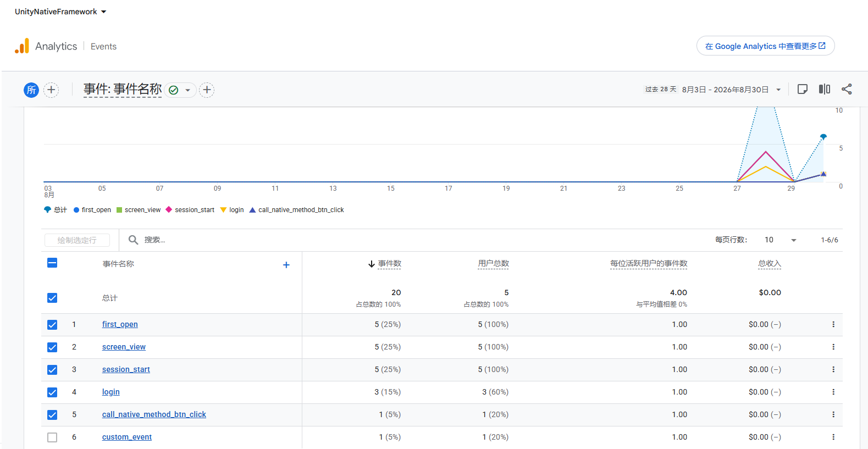Click the call_native_method_btn_click legend triangle
The width and height of the screenshot is (868, 449).
tap(252, 209)
